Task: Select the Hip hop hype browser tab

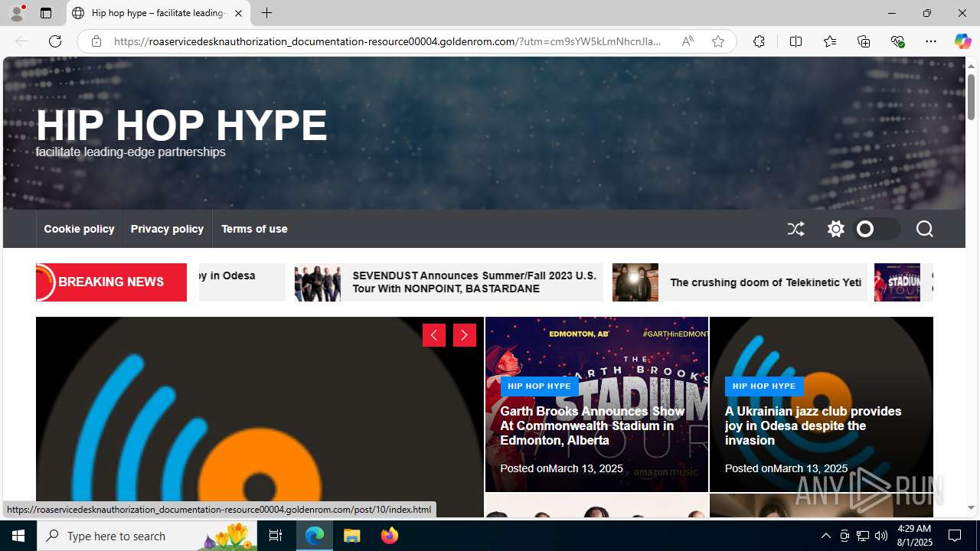Action: pos(158,13)
